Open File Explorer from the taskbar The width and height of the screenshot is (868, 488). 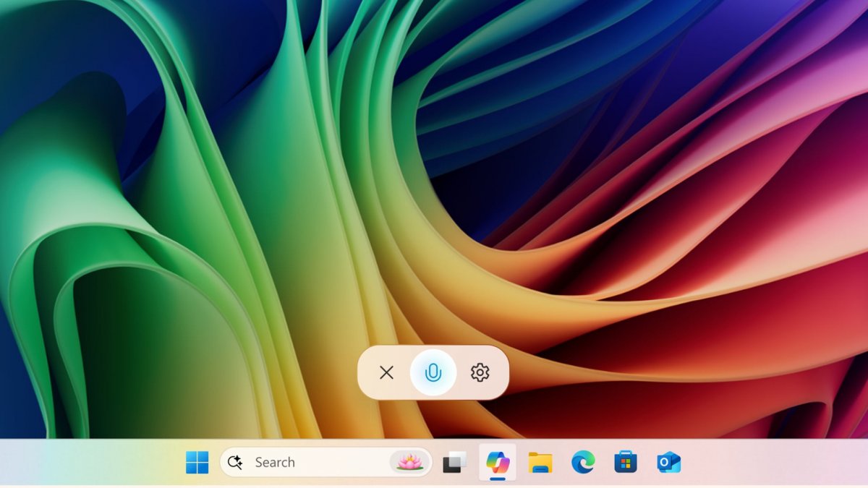click(540, 462)
